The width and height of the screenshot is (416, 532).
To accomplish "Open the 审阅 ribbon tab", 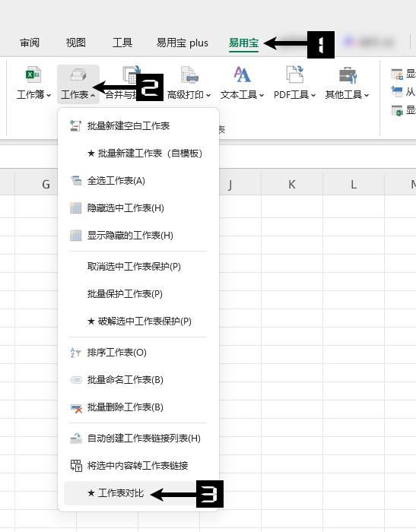I will 30,43.
